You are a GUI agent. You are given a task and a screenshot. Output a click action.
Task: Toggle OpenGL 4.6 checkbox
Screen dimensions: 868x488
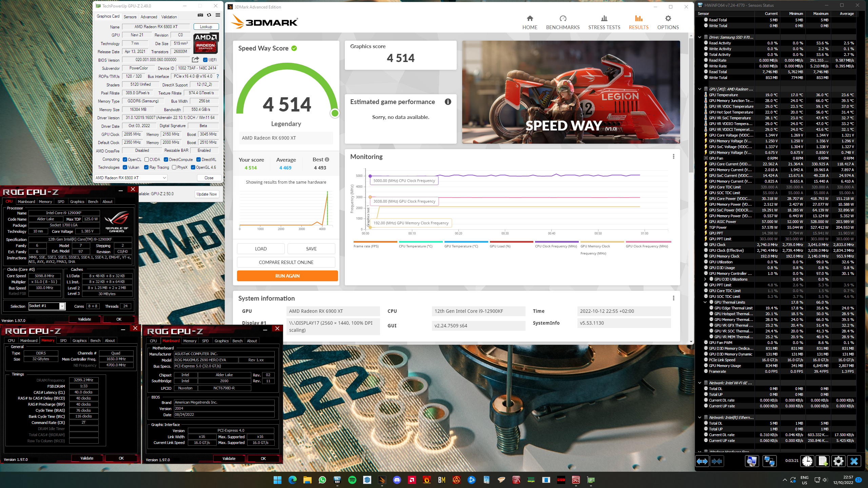click(x=193, y=167)
